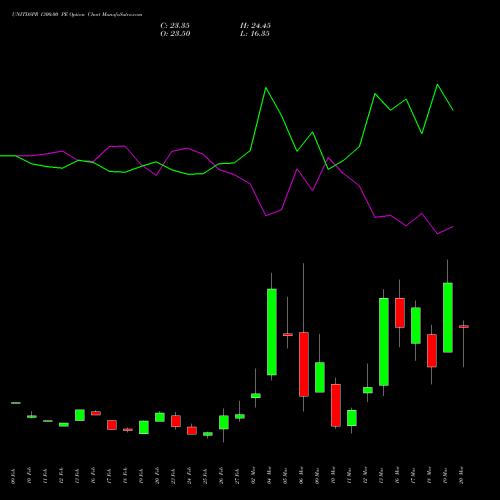The image size is (500, 500).
Task: Select the 20 Feb date label
Action: pyautogui.click(x=157, y=476)
